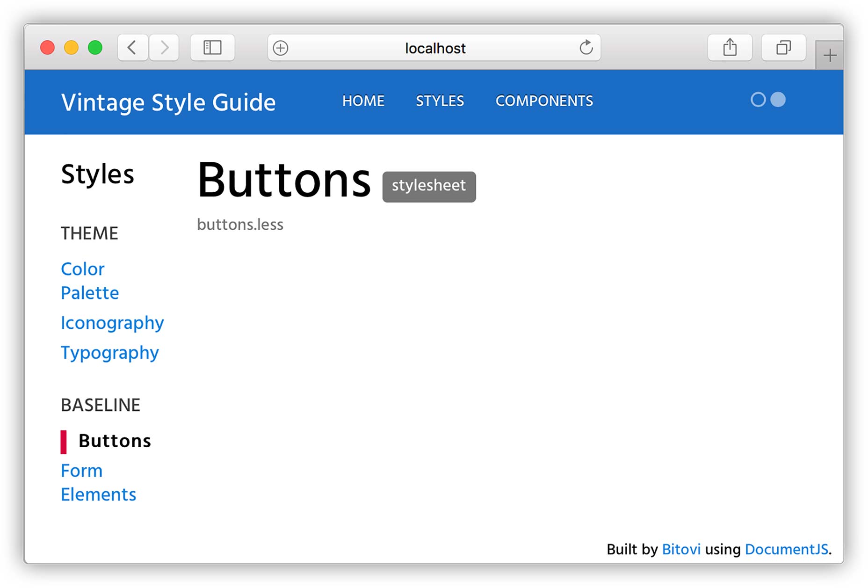This screenshot has height=588, width=868.
Task: Open the Share menu icon
Action: click(730, 48)
